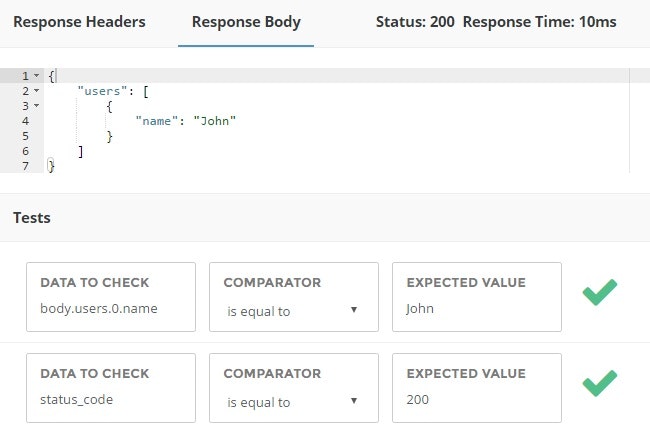This screenshot has height=433, width=650.
Task: Click the status_code data to check field
Action: click(x=110, y=400)
